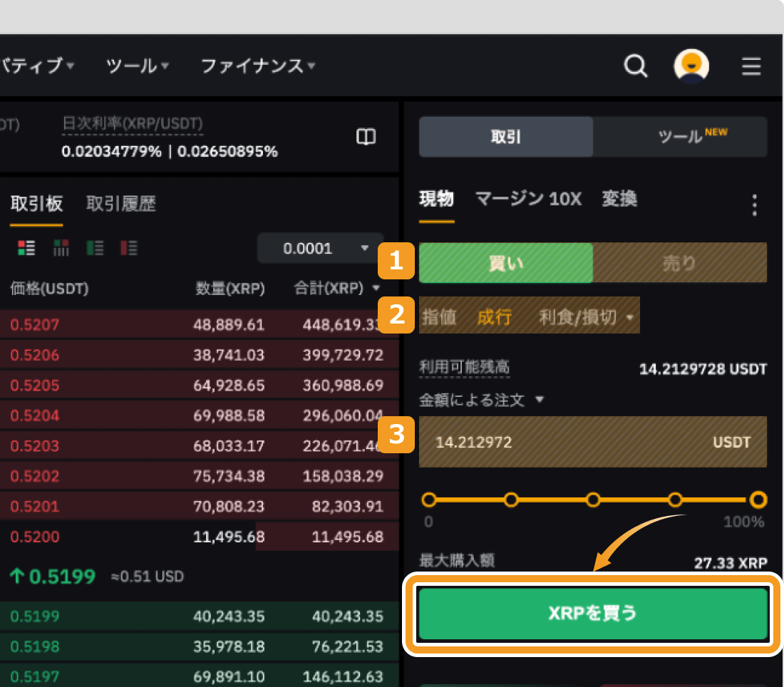Switch to the 取引 tab
This screenshot has height=687, width=784.
pos(506,137)
